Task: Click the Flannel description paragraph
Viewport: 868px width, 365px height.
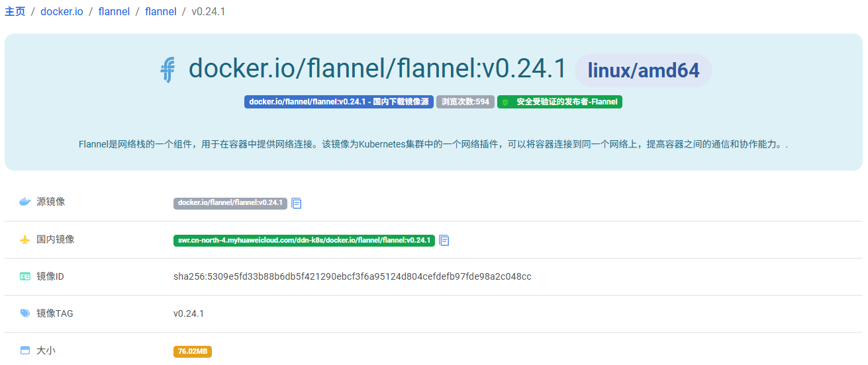Action: (433, 143)
